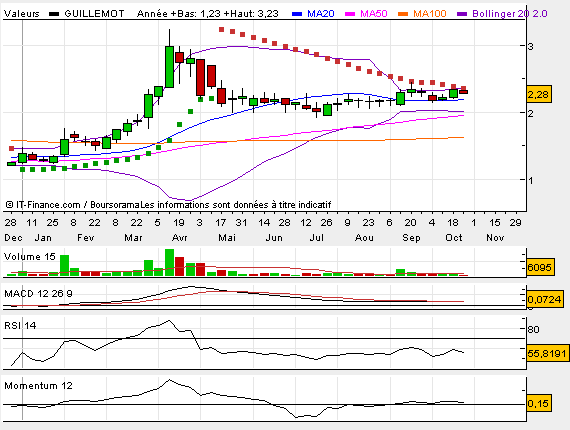Click the 6095 volume value label
Viewport: 570px width, 430px height.
540,267
